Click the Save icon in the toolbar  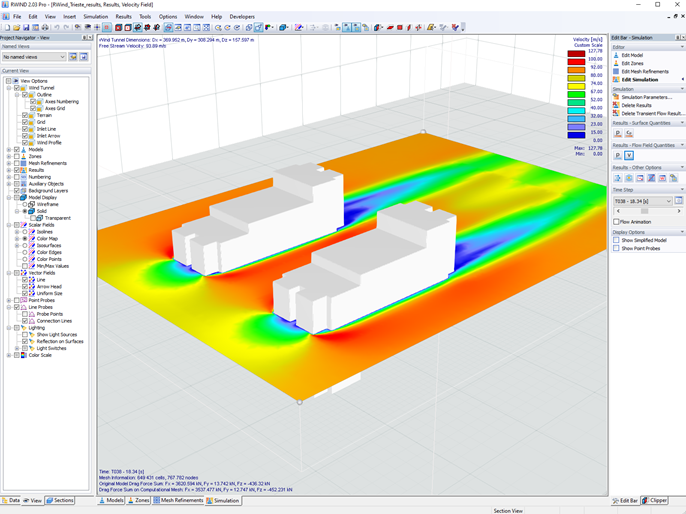click(x=26, y=28)
